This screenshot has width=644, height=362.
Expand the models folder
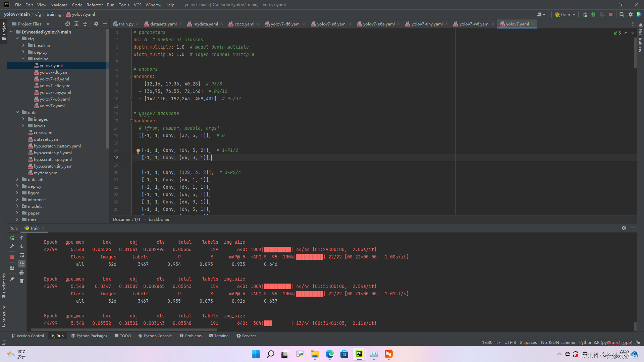click(17, 206)
